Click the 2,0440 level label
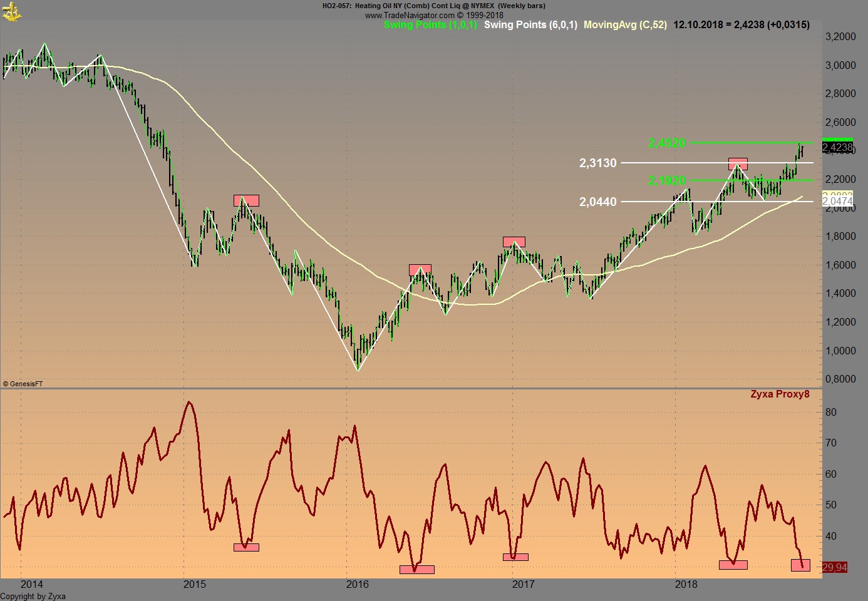The height and width of the screenshot is (601, 868). click(x=598, y=202)
